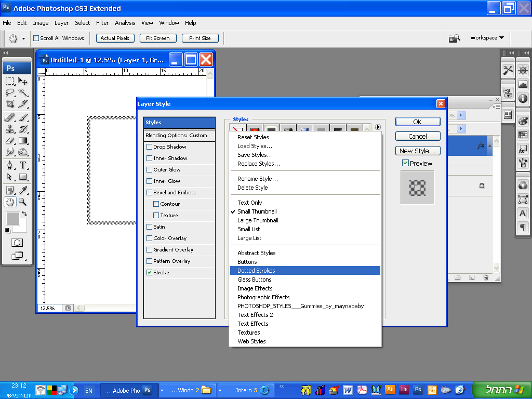Select the Magic Wand tool
This screenshot has height=399, width=532.
23,92
